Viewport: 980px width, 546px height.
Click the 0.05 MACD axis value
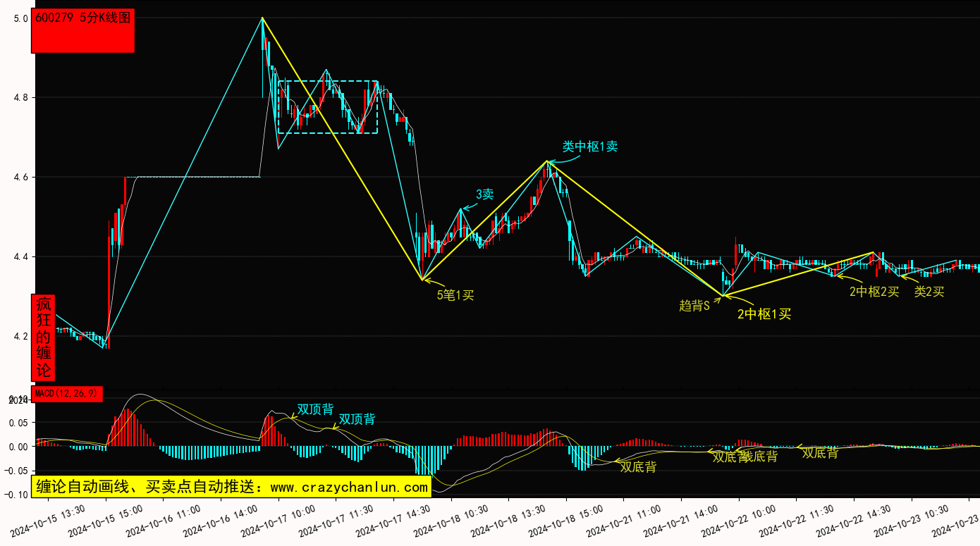tap(18, 423)
